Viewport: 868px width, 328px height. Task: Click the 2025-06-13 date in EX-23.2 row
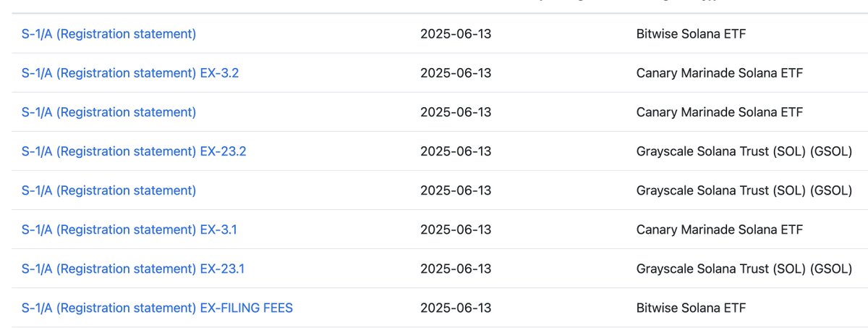456,151
